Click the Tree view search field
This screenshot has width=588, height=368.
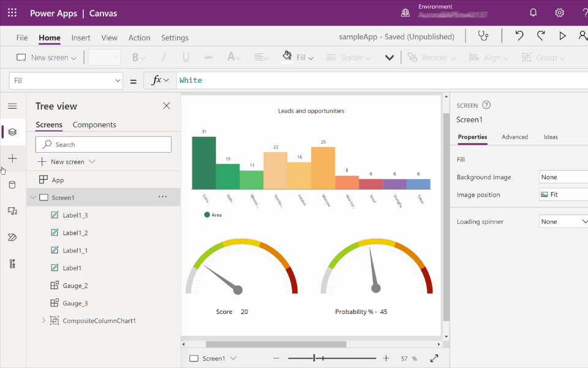103,145
